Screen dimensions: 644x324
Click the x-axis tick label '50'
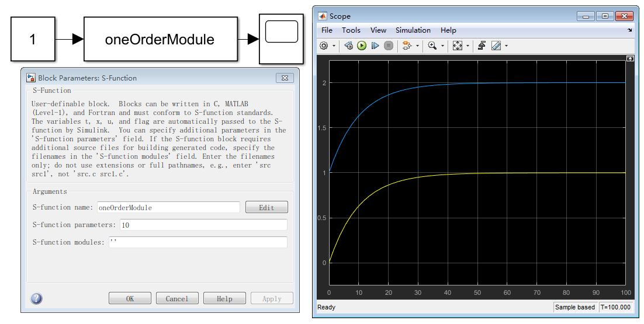point(477,293)
